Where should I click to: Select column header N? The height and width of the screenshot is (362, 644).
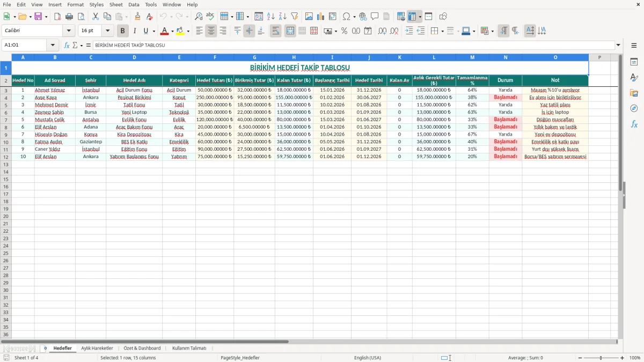[506, 57]
